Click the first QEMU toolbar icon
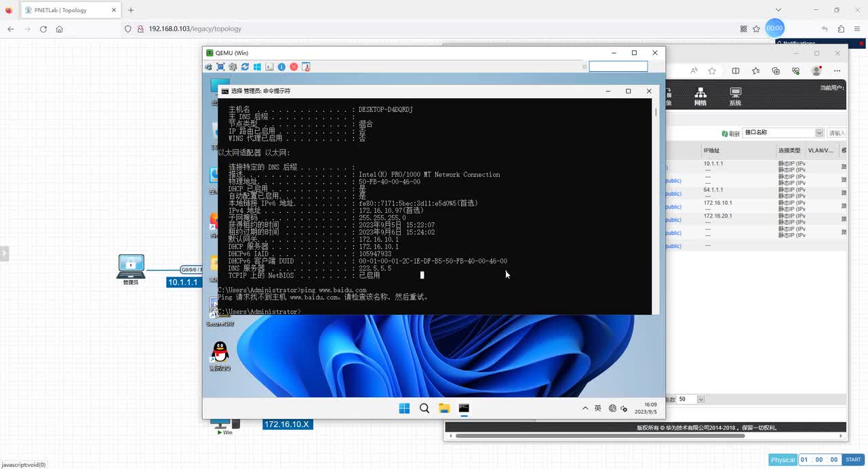Image resolution: width=868 pixels, height=469 pixels. (x=209, y=67)
